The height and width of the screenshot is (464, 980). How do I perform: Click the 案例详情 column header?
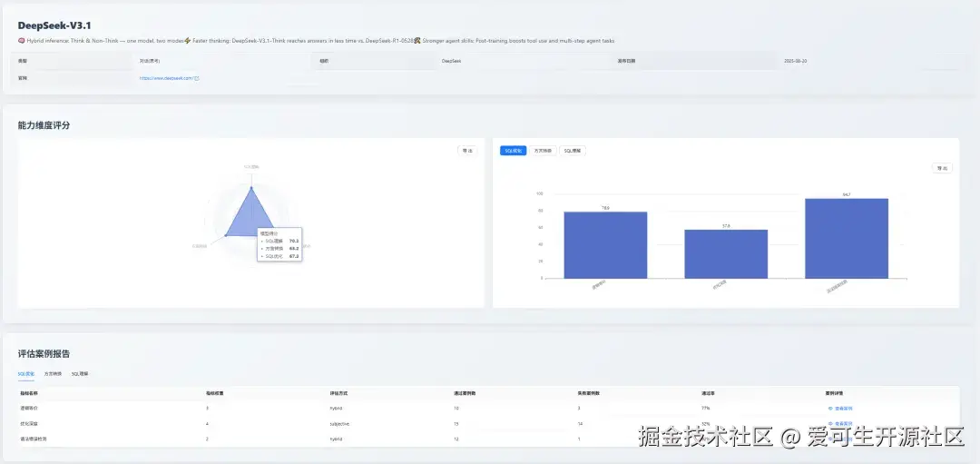tap(835, 393)
